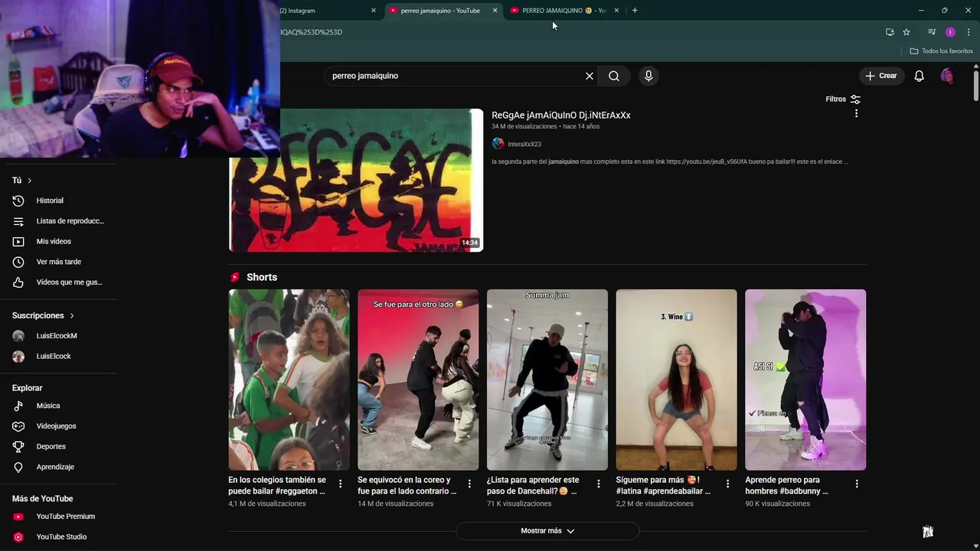
Task: Open Filtros search filters
Action: pyautogui.click(x=843, y=99)
